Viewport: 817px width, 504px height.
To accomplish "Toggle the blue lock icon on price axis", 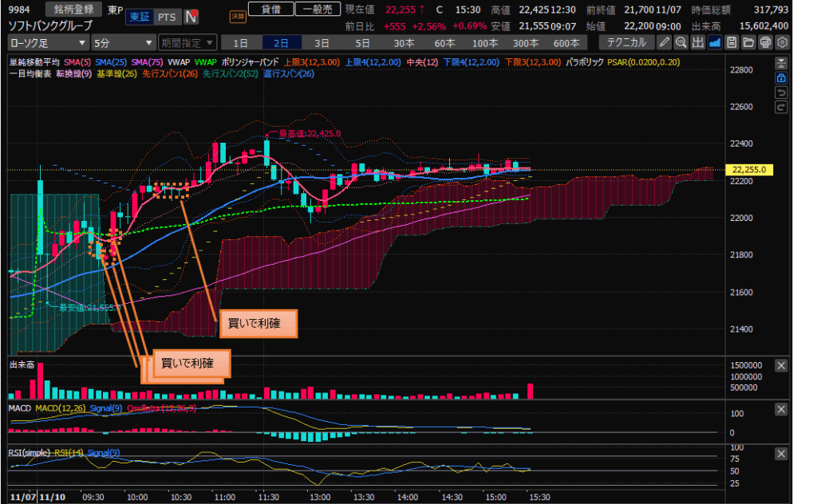I will [781, 78].
